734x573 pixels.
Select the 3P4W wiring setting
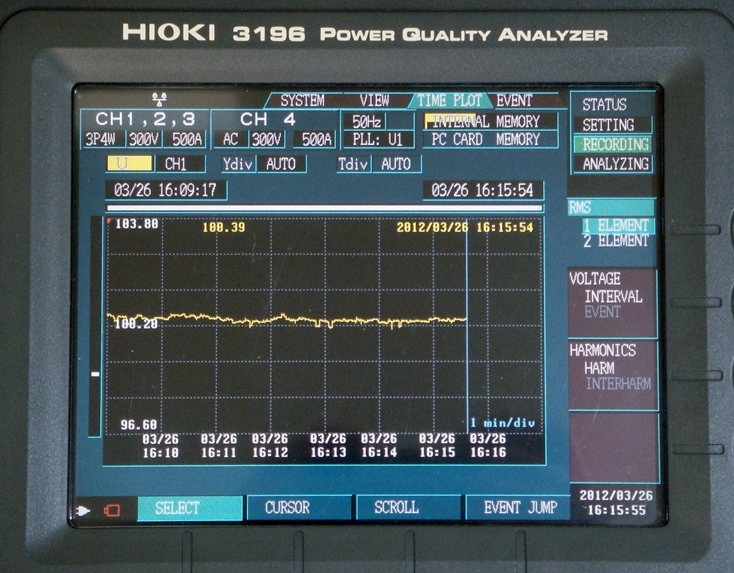coord(103,139)
